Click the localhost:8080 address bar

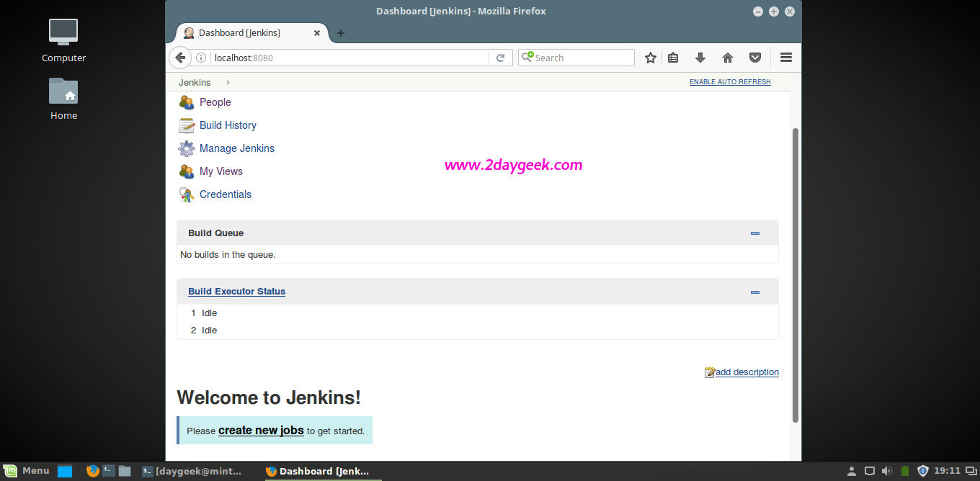click(349, 58)
